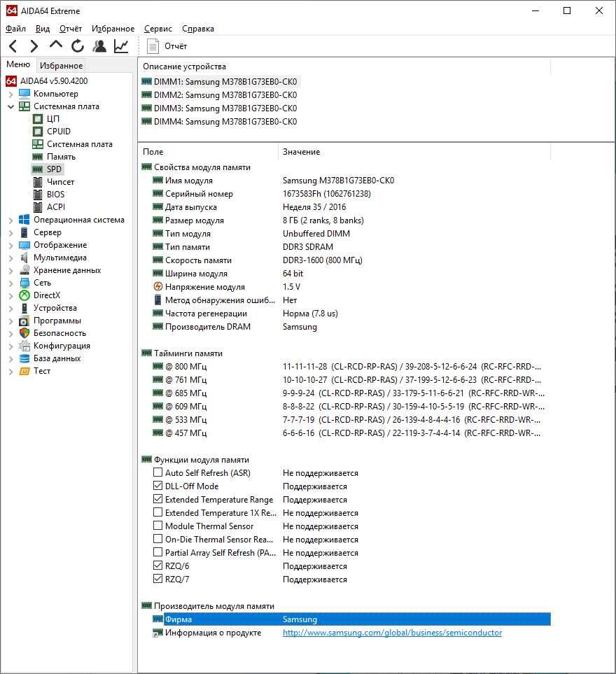Screen dimensions: 616x674
Task: Open the Сервис menu
Action: pos(157,29)
